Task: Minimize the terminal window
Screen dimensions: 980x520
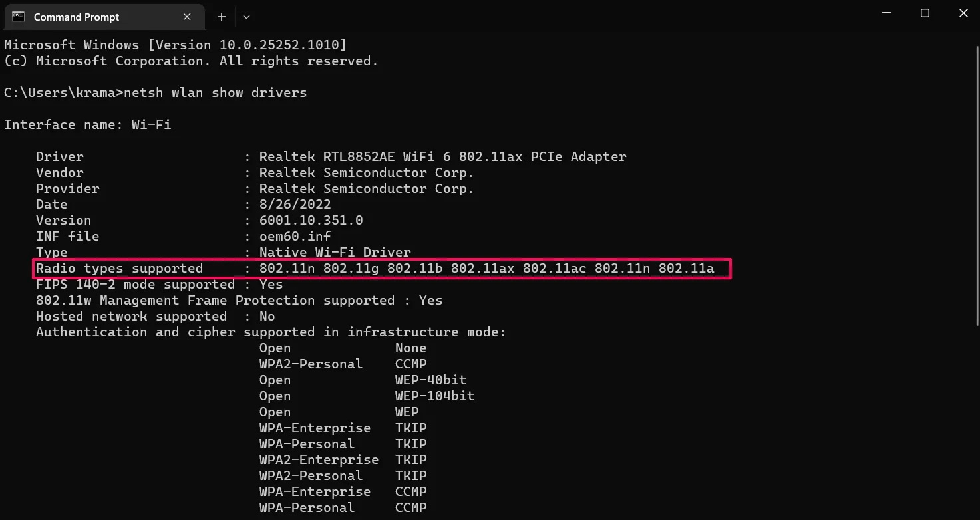Action: click(x=886, y=13)
